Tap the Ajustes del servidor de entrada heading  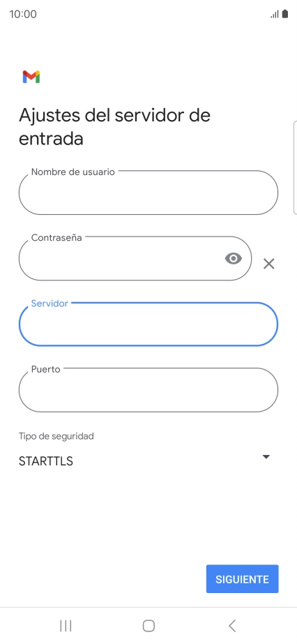tap(114, 127)
